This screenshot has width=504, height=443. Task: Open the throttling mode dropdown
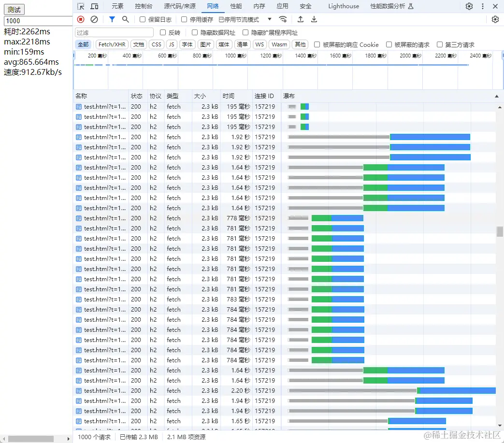(x=245, y=19)
